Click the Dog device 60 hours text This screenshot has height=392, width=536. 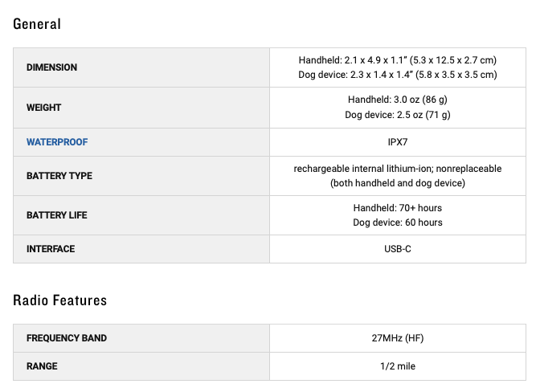point(397,223)
